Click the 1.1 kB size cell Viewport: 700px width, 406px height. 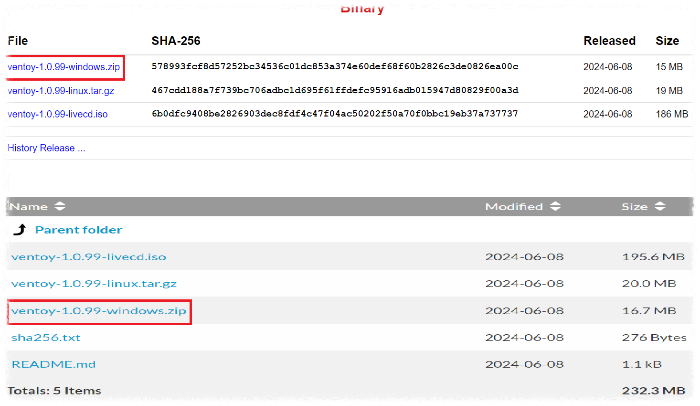point(642,364)
